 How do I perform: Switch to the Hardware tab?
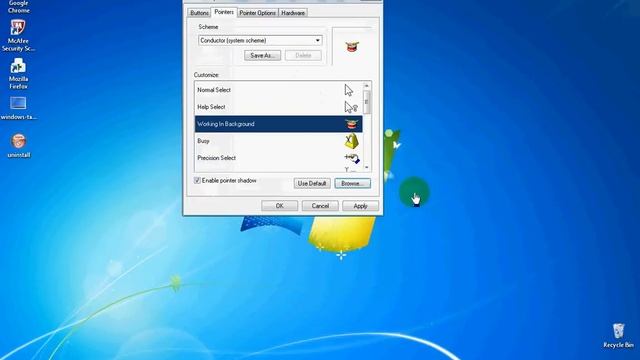click(293, 13)
